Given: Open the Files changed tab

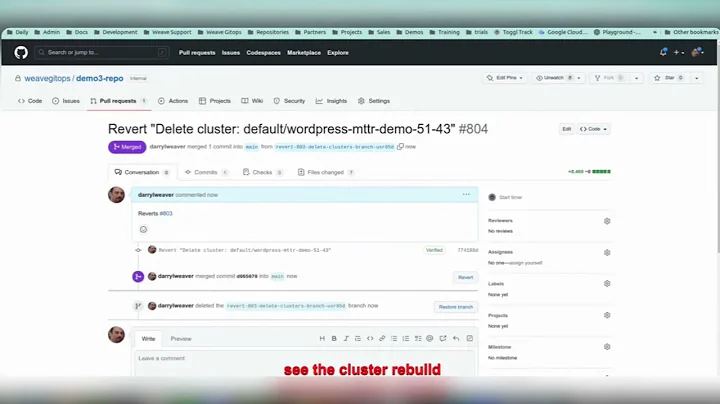Looking at the screenshot, I should 326,172.
